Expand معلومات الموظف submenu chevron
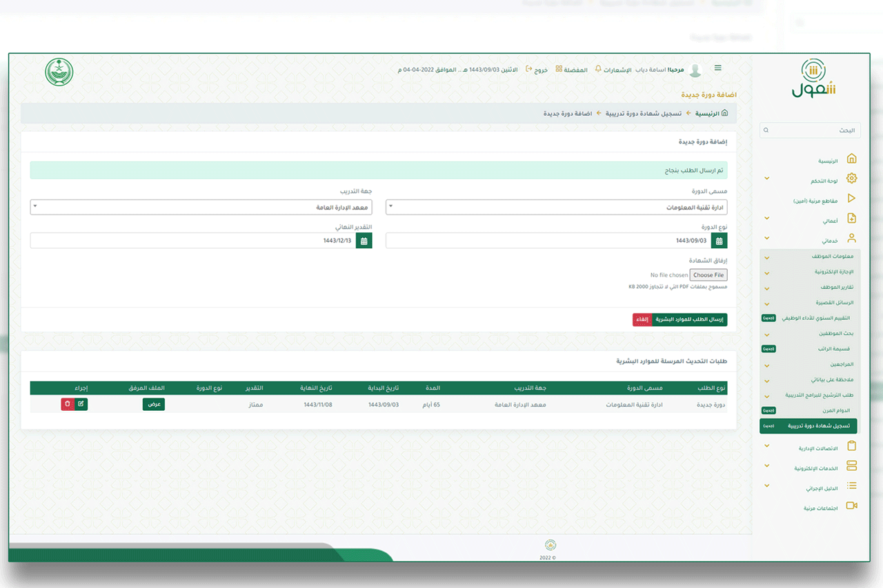Viewport: 883px width, 588px height. [x=767, y=258]
